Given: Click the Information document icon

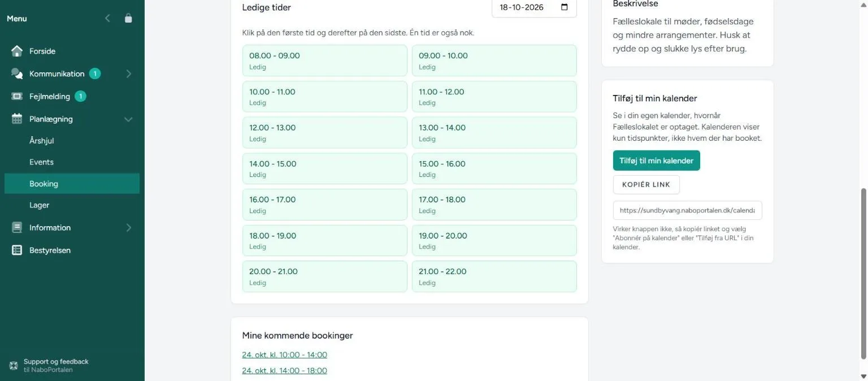Looking at the screenshot, I should (x=17, y=227).
